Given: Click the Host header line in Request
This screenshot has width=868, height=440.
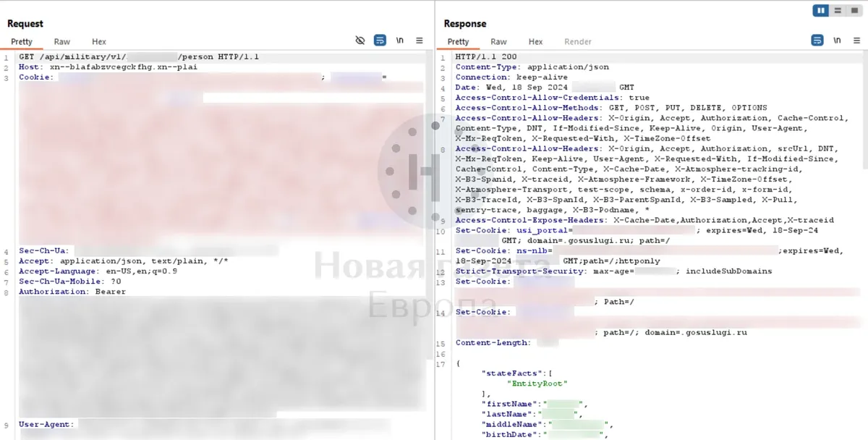Looking at the screenshot, I should coord(108,67).
